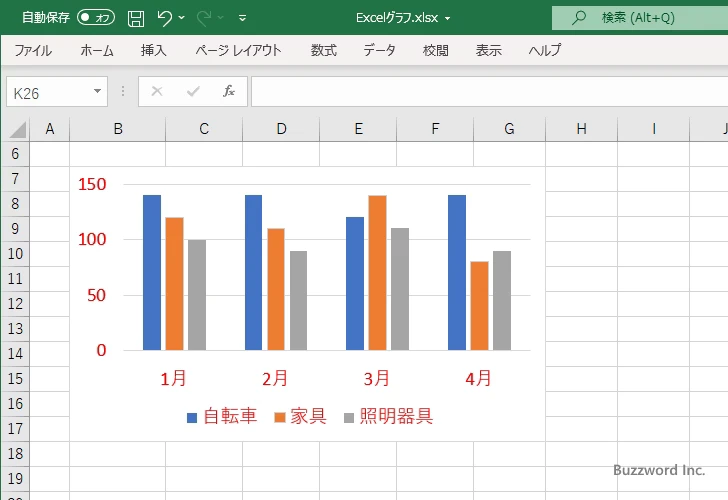Click the 3月 category axis label

pyautogui.click(x=377, y=378)
